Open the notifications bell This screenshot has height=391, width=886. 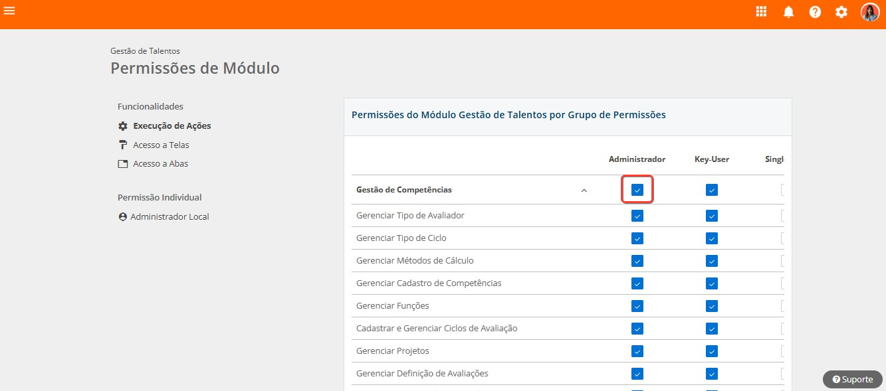(x=788, y=12)
